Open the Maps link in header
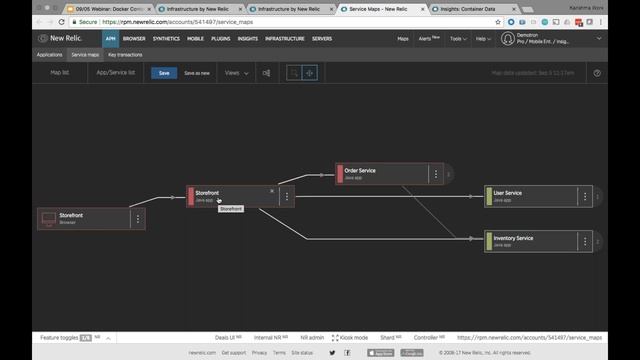 coord(403,39)
